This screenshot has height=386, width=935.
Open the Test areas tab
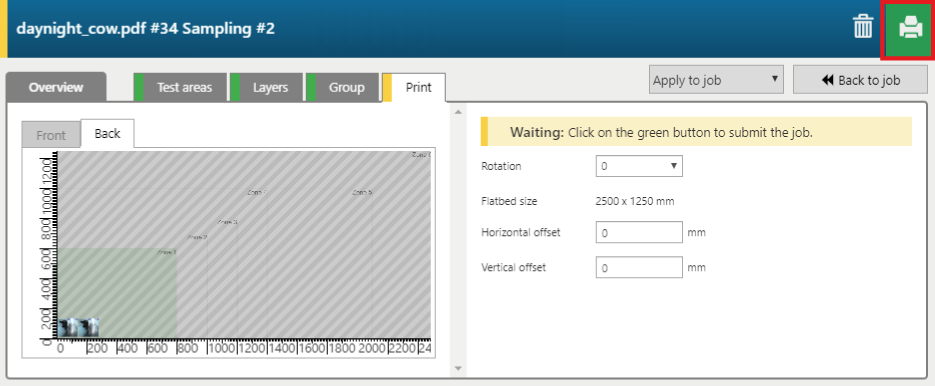coord(180,88)
